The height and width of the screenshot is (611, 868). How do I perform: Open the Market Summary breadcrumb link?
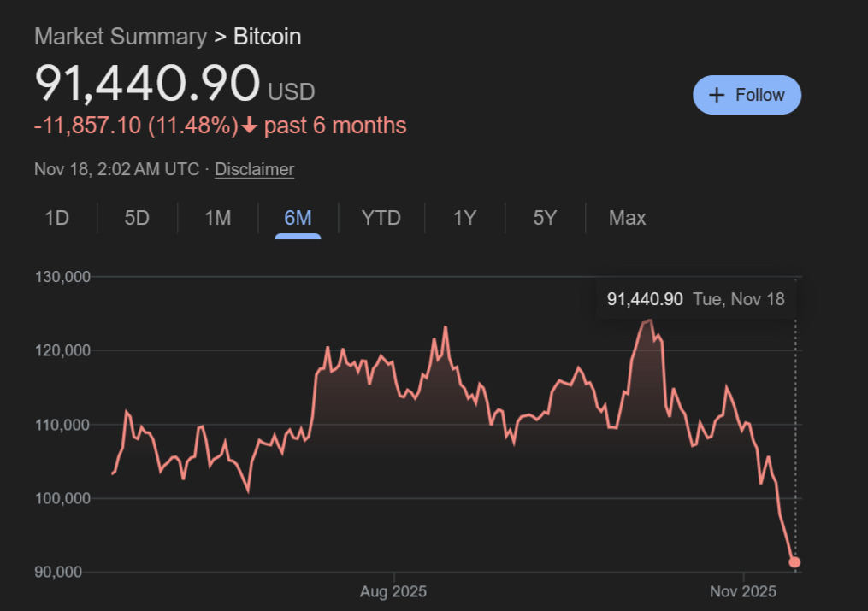(121, 37)
